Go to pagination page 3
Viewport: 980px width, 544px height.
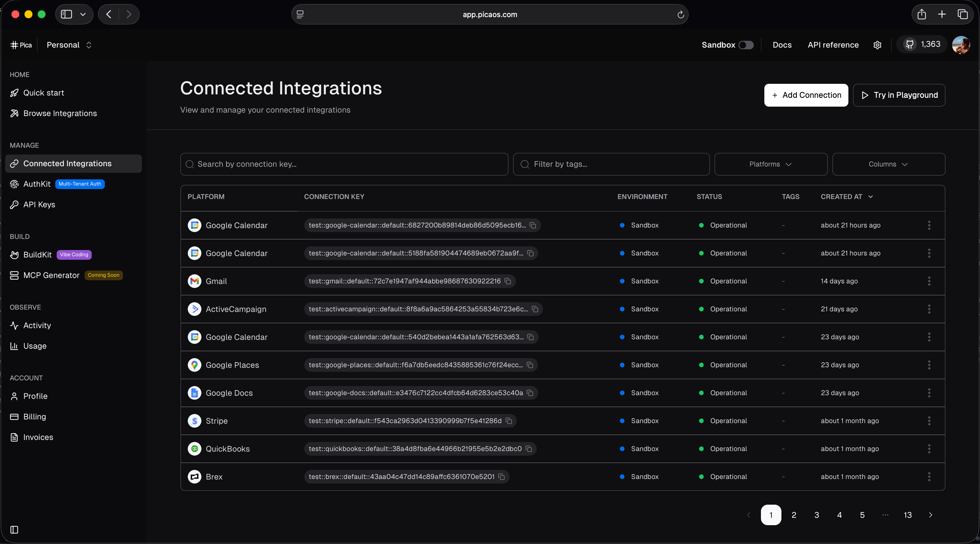click(816, 515)
